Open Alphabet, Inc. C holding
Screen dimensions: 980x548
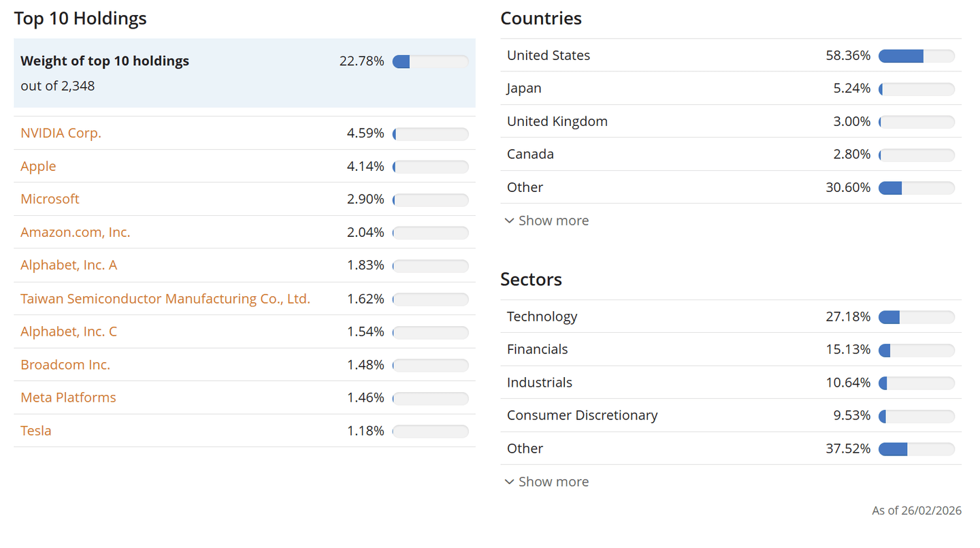click(69, 332)
